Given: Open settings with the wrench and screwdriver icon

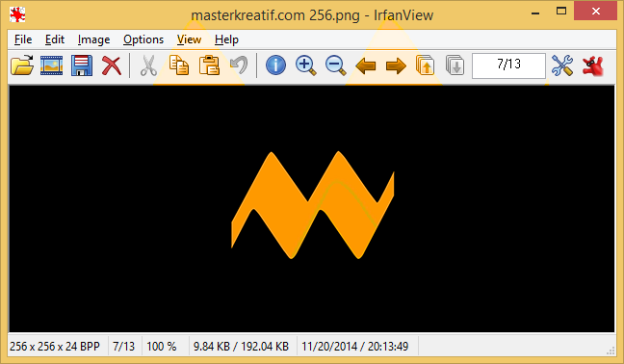Looking at the screenshot, I should pos(562,65).
